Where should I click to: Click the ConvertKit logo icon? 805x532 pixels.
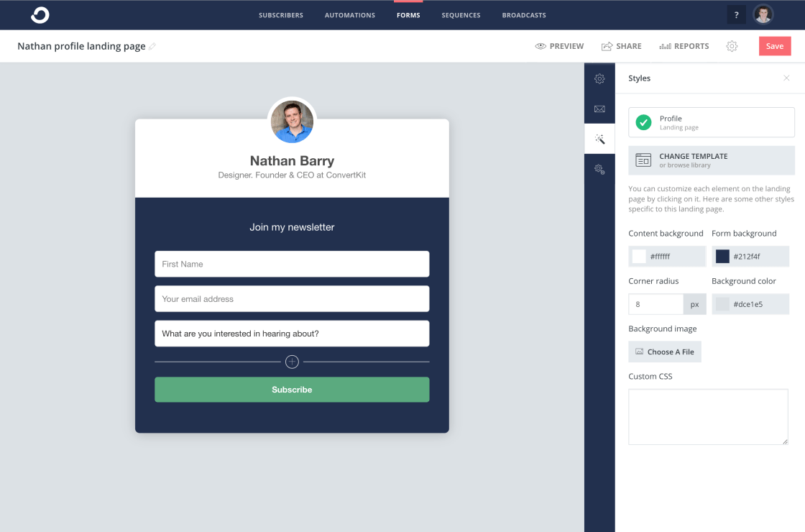click(x=40, y=15)
